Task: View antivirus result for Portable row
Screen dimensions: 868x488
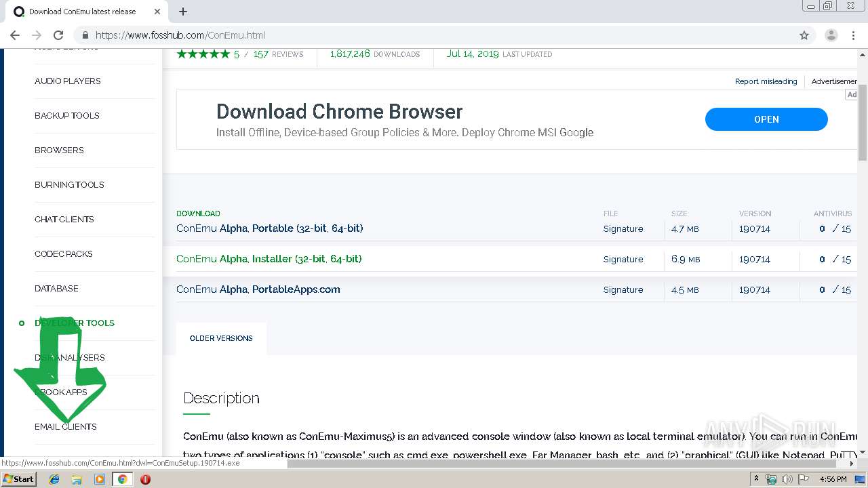Action: [x=835, y=228]
